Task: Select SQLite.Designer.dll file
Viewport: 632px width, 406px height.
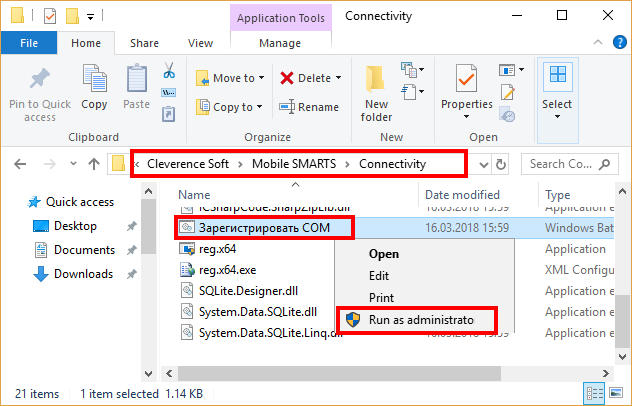Action: (239, 291)
